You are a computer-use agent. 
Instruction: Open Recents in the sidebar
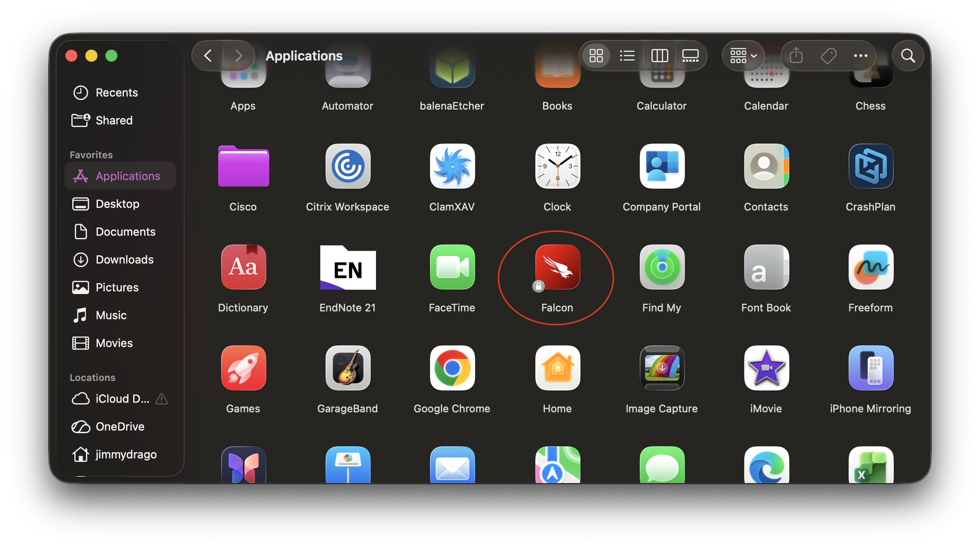pyautogui.click(x=120, y=93)
